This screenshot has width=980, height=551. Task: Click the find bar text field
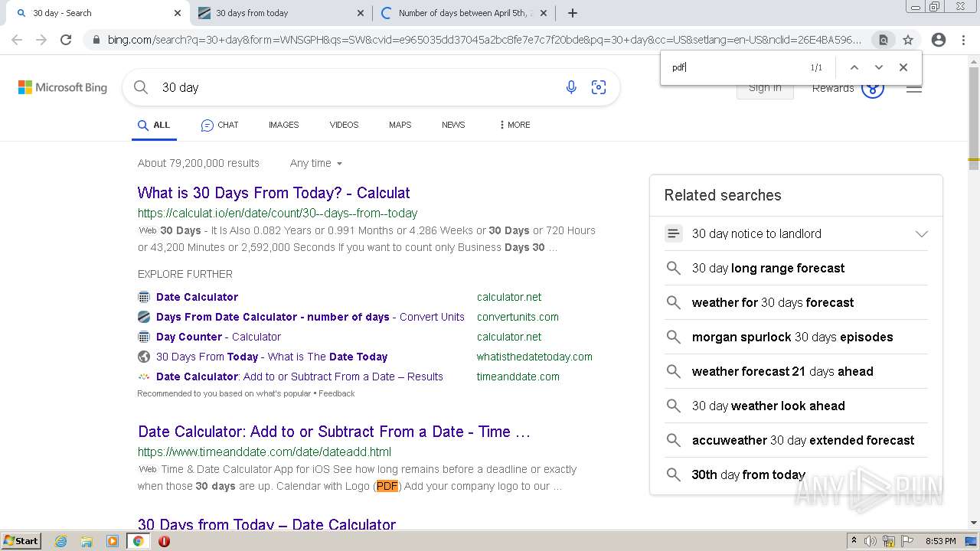(x=735, y=67)
